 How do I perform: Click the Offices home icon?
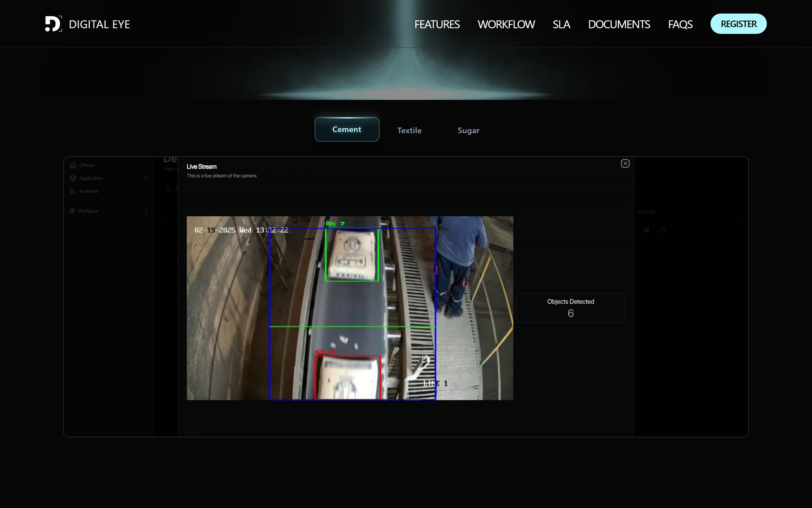pyautogui.click(x=73, y=165)
